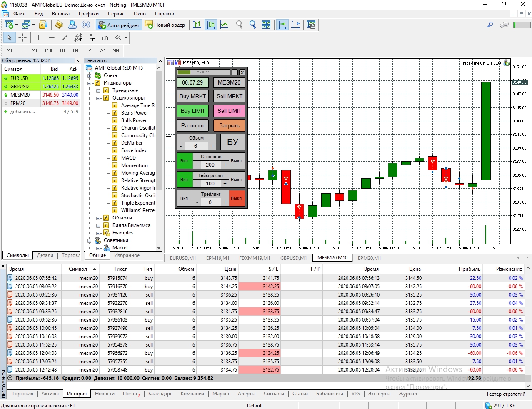Open the search magnifier in top right

click(x=490, y=25)
